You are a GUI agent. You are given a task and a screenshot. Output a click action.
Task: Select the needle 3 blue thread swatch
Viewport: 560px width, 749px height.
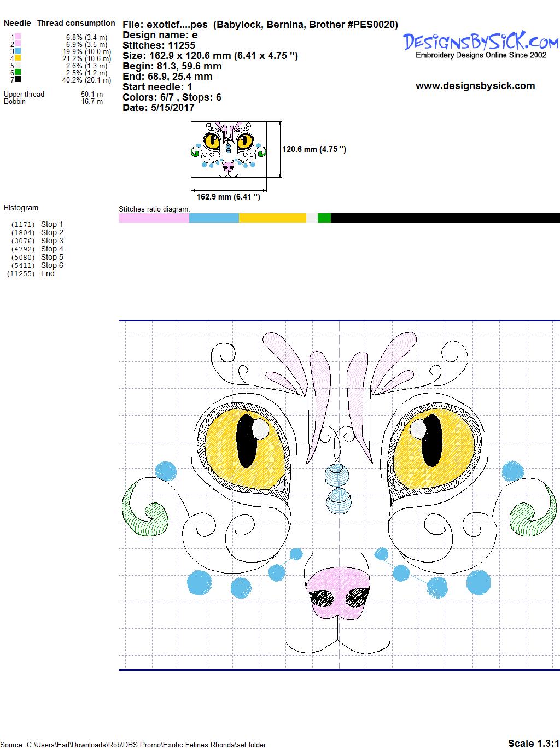pos(18,51)
